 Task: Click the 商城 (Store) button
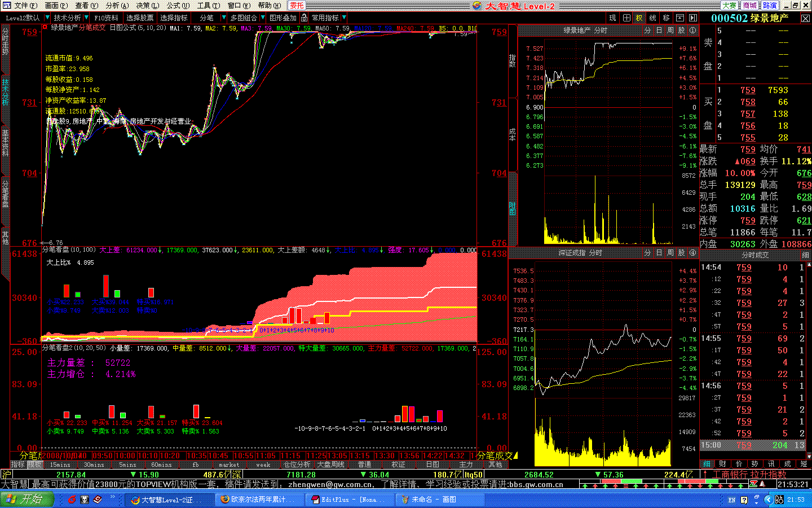(749, 6)
